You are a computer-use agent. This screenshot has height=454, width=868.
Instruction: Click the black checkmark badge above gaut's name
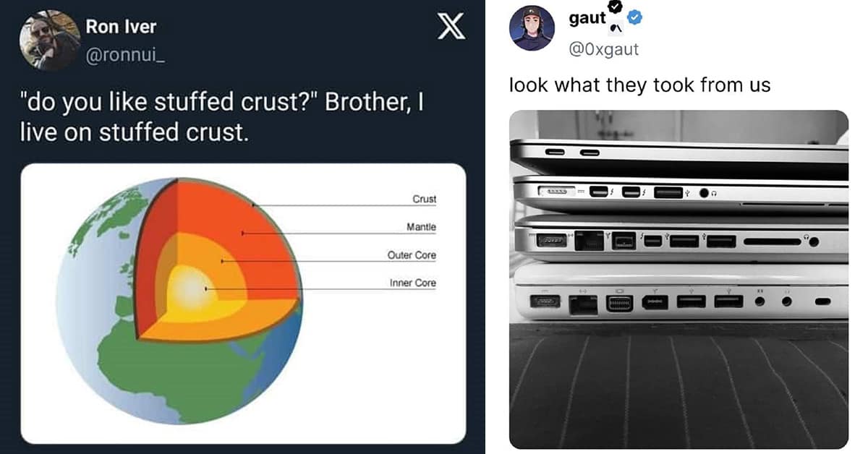[615, 7]
